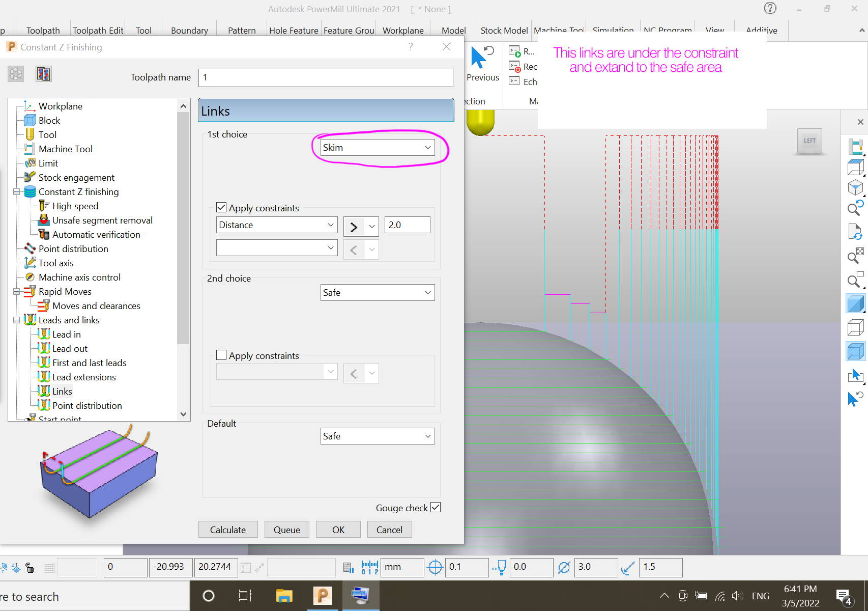
Task: Open the Safe dropdown under 2nd choice
Action: tap(377, 292)
